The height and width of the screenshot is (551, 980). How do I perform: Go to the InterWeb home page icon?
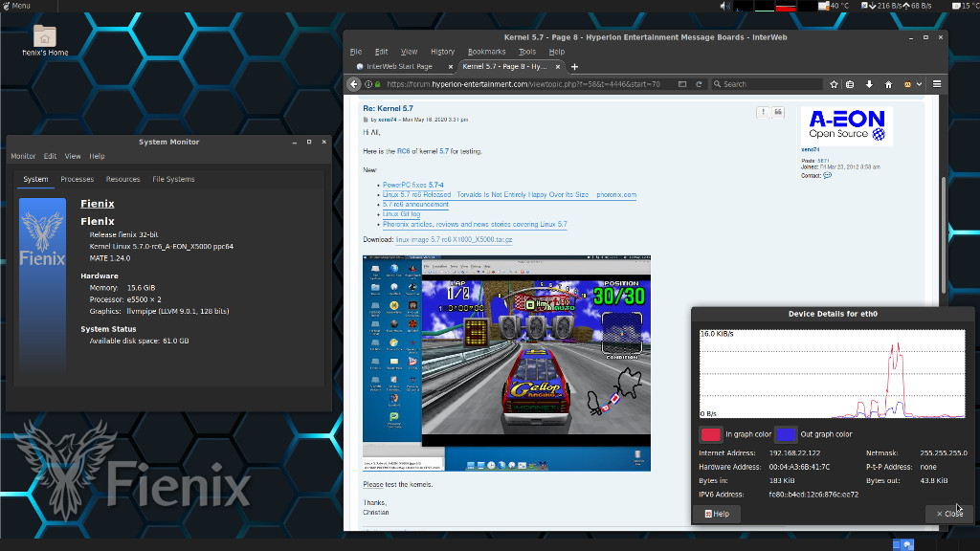(x=888, y=84)
